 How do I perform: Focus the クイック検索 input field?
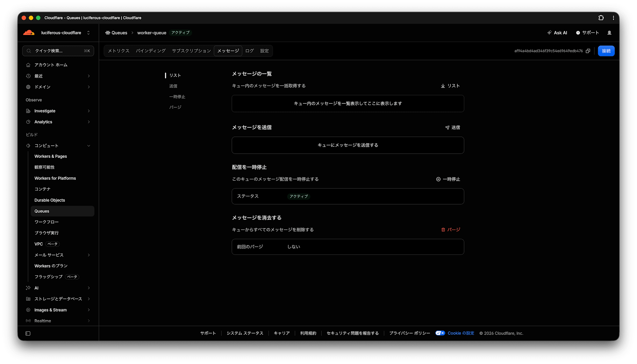(58, 51)
